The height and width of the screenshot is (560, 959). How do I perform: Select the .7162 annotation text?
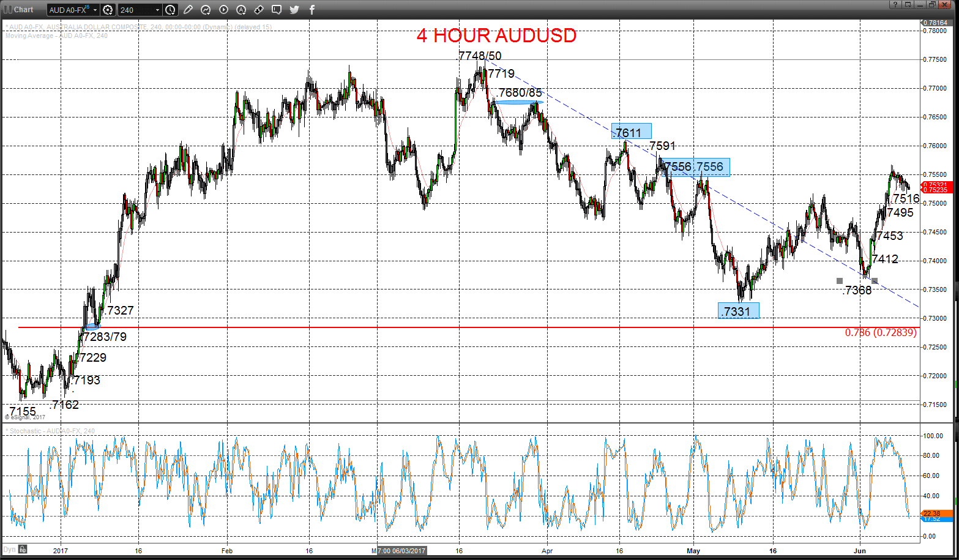[x=64, y=405]
